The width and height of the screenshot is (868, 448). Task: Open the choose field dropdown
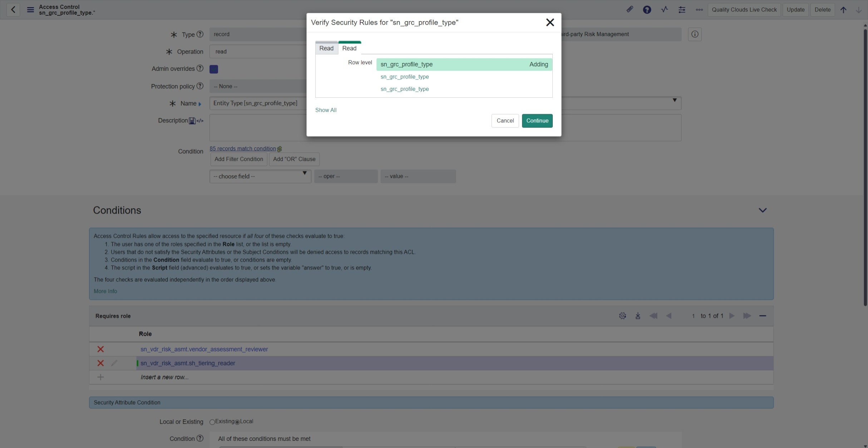tap(260, 176)
